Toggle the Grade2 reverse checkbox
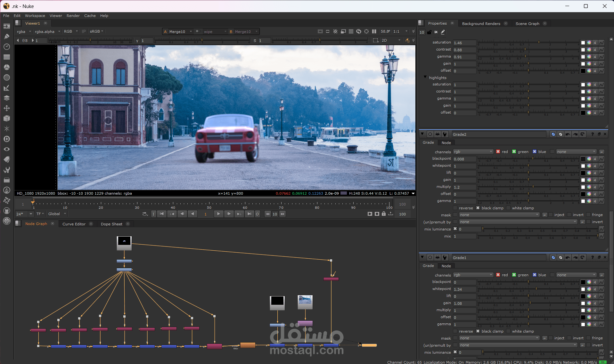The image size is (614, 364). pos(455,208)
